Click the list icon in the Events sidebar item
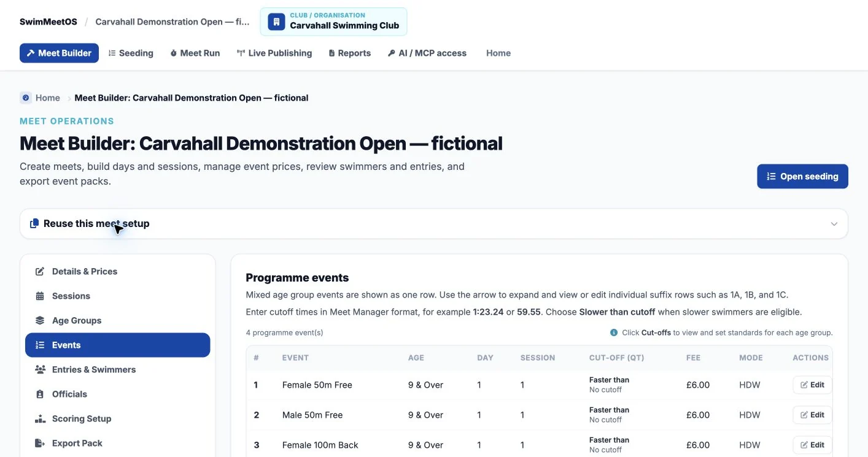Image resolution: width=868 pixels, height=457 pixels. (40, 345)
